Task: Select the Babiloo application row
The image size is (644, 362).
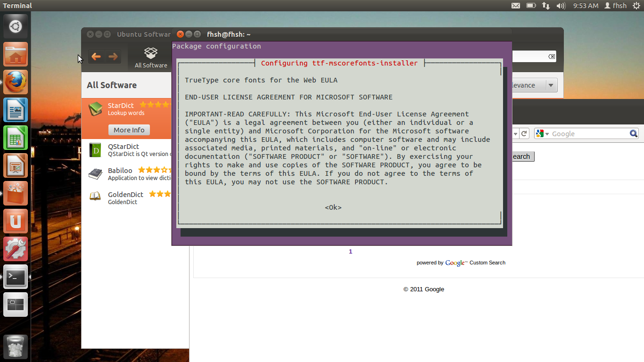Action: [x=126, y=174]
